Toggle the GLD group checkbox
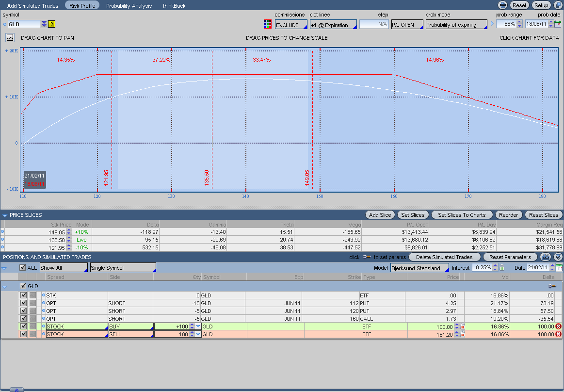The image size is (564, 392). click(x=23, y=286)
